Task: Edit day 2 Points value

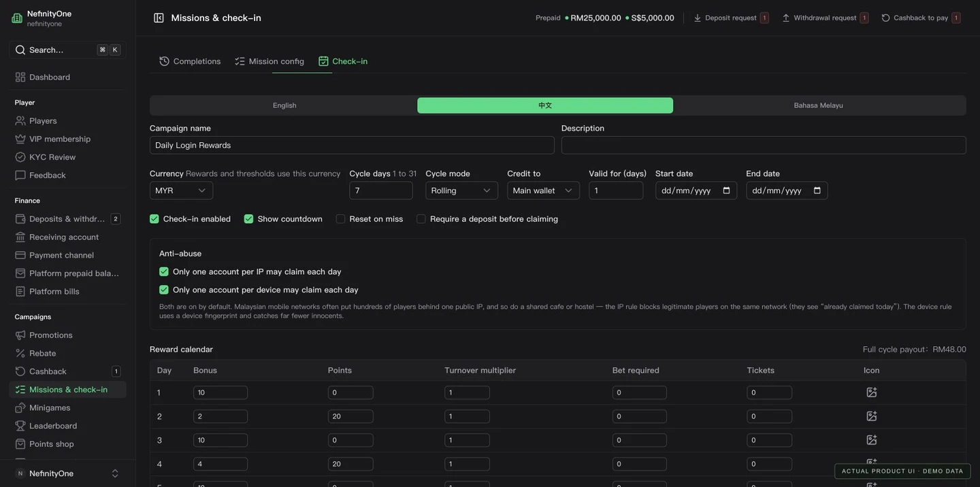Action: pyautogui.click(x=350, y=416)
